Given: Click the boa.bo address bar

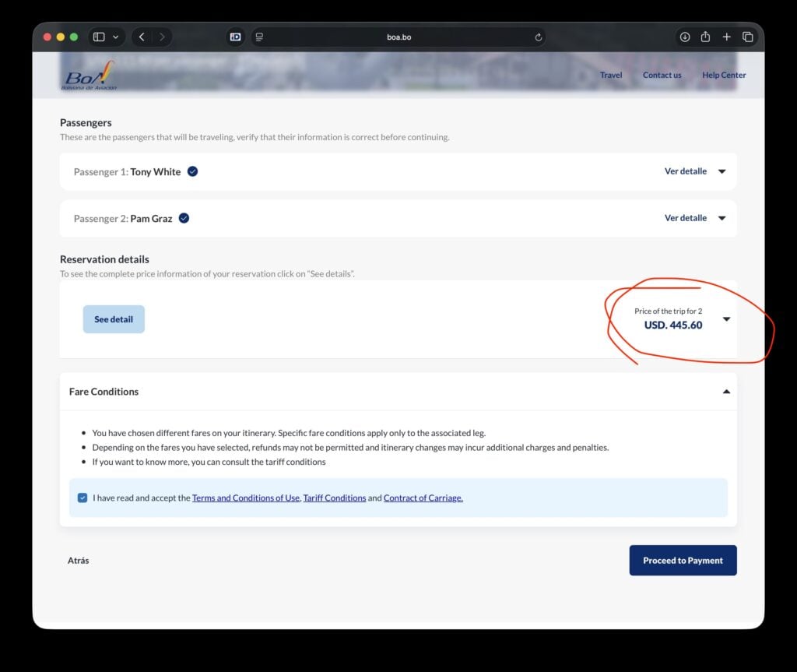Looking at the screenshot, I should click(398, 37).
